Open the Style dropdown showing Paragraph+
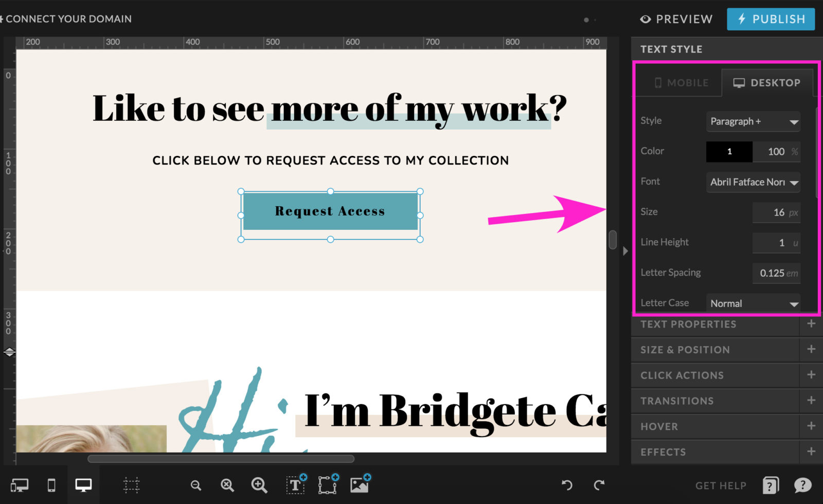Screen dimensions: 823x504 tap(753, 121)
